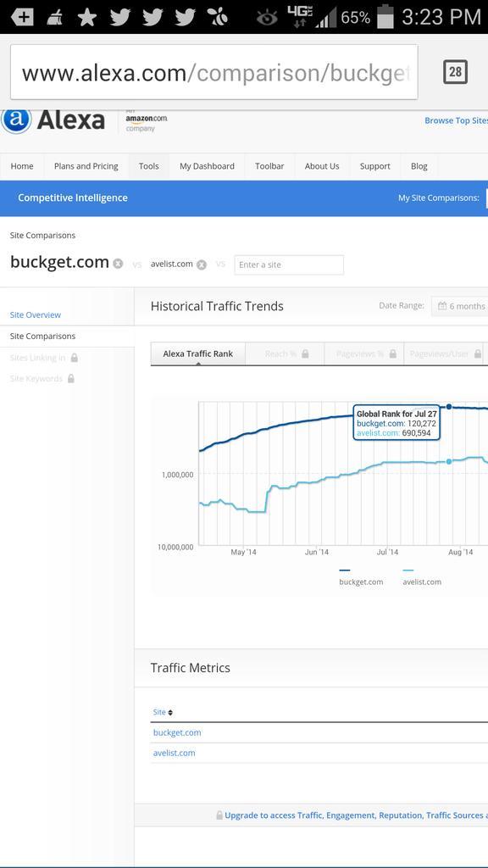Click the Enter a site field
Image resolution: width=488 pixels, height=868 pixels.
289,264
